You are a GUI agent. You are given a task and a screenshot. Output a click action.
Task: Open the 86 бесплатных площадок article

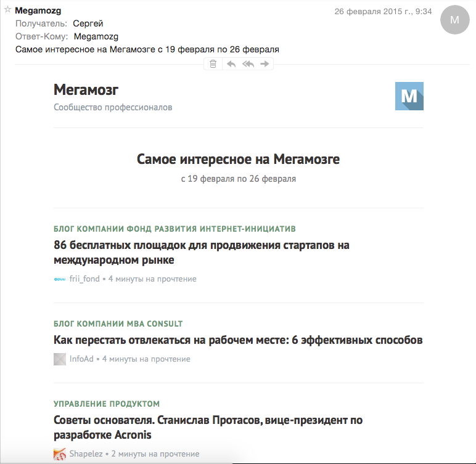pyautogui.click(x=202, y=253)
